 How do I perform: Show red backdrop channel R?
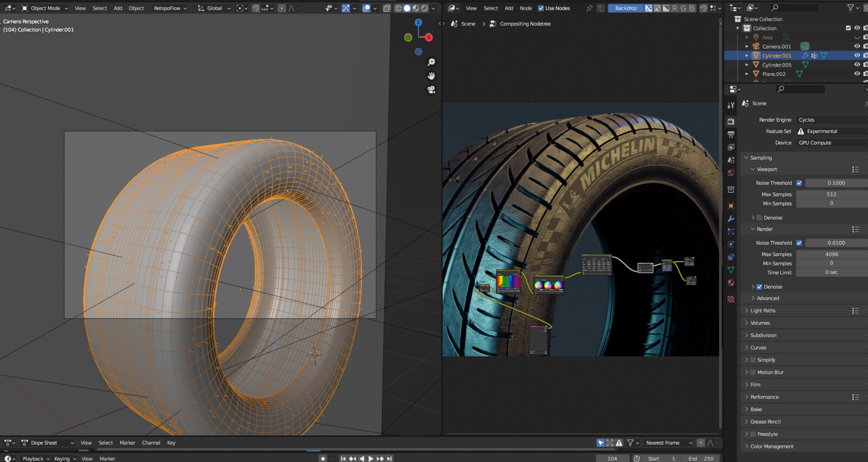tap(674, 8)
